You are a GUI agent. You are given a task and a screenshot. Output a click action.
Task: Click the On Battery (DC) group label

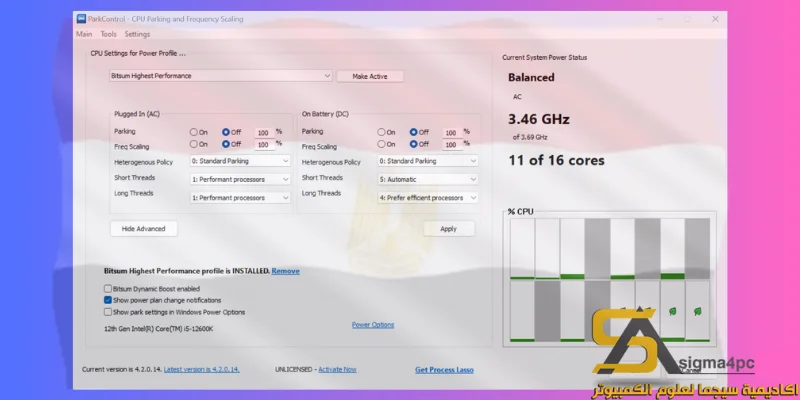[325, 114]
